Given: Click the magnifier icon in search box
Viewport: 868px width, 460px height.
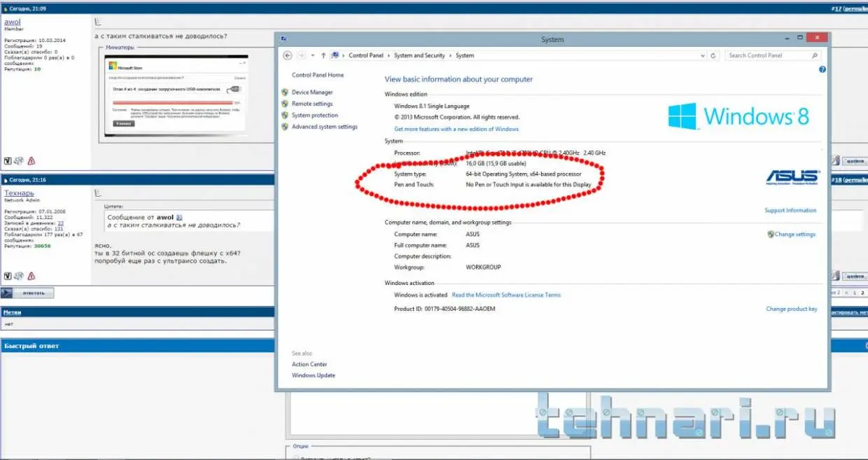Looking at the screenshot, I should (x=814, y=55).
